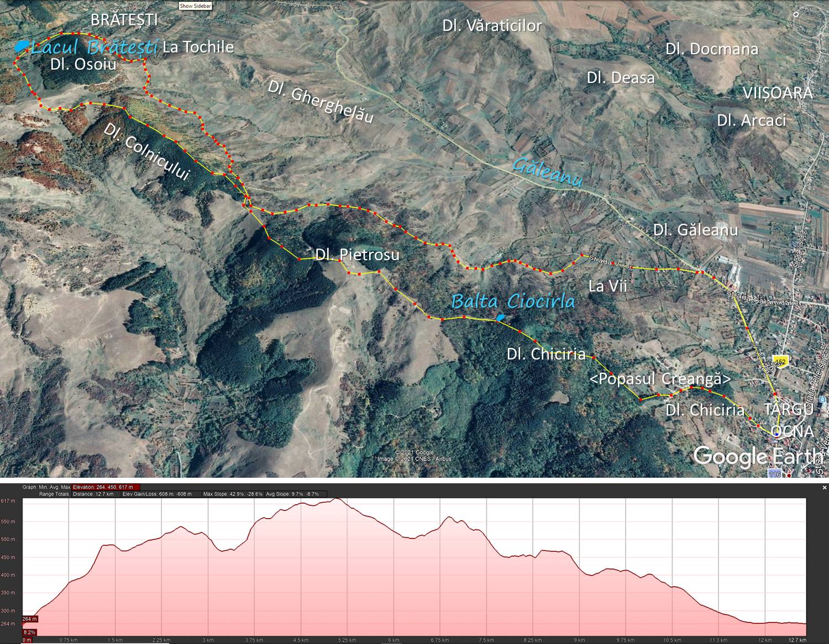Click the Popasul Creangă map label
Screen dimensions: 829x644
[x=660, y=379]
